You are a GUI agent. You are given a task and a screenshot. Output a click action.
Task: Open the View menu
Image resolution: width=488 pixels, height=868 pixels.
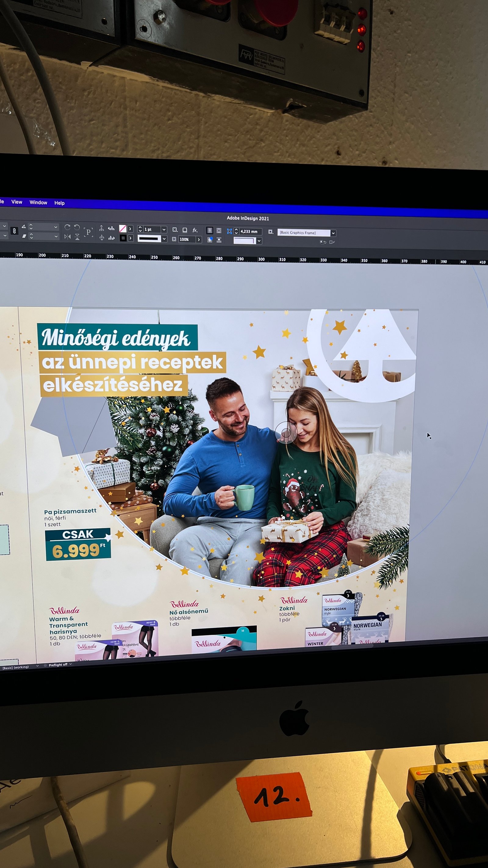[x=17, y=202]
